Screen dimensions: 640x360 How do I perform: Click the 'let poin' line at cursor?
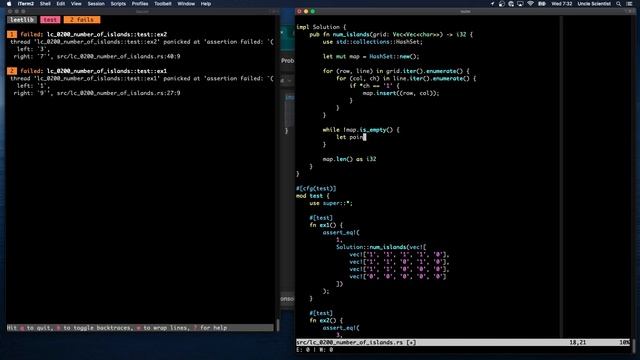(x=351, y=137)
